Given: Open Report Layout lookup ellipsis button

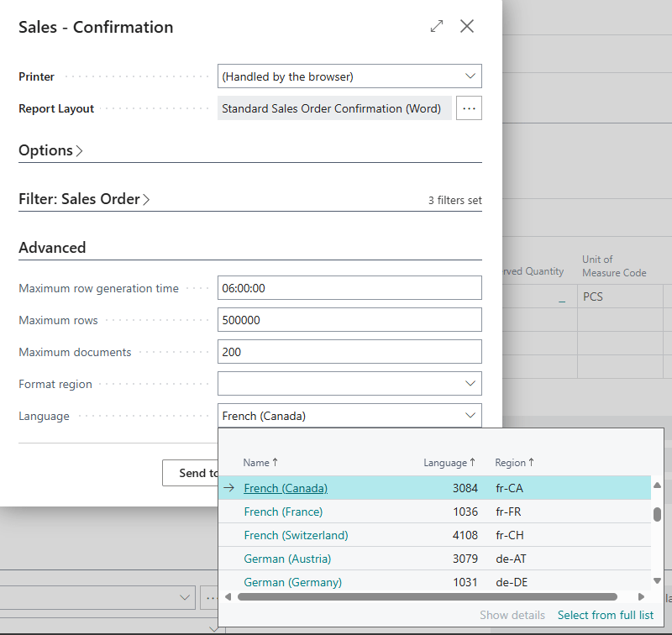Looking at the screenshot, I should pos(469,108).
